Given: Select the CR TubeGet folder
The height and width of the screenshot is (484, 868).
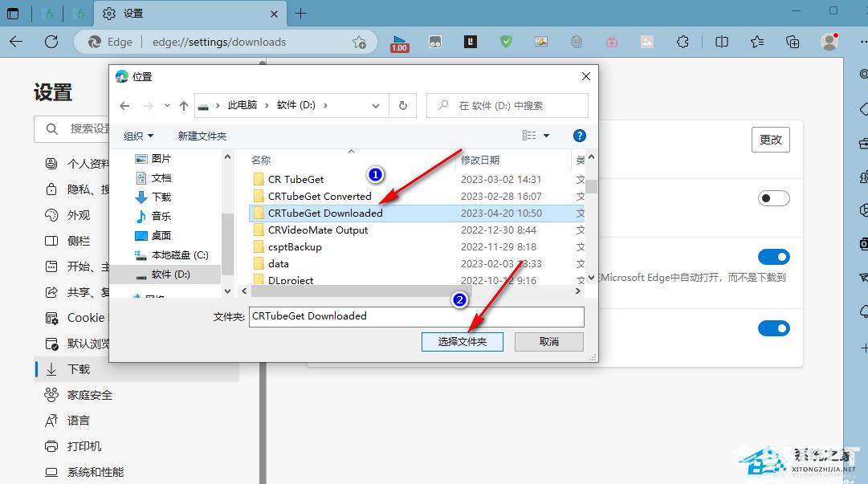Looking at the screenshot, I should 296,180.
